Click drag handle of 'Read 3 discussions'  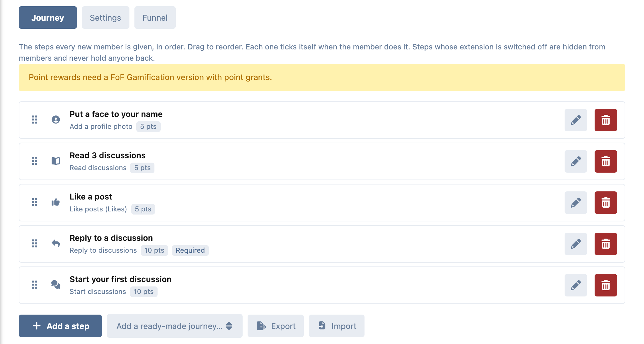click(x=34, y=161)
